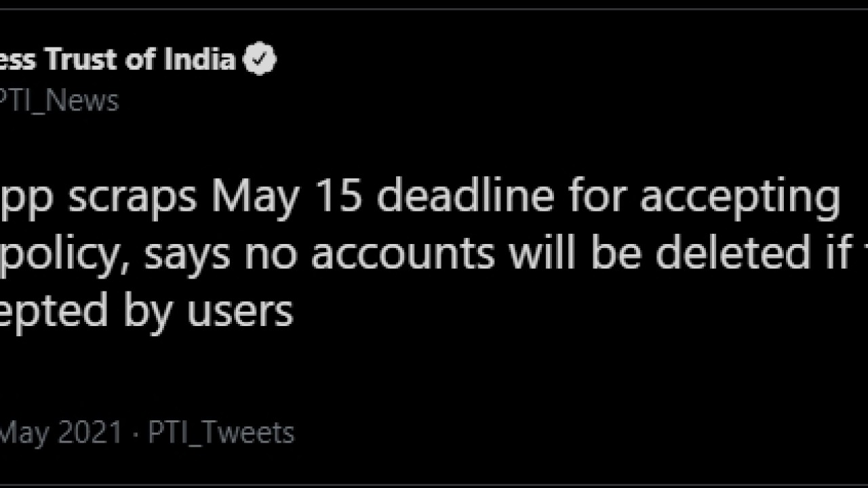This screenshot has width=868, height=488.
Task: Click the word "Trust" in the account name
Action: [85, 60]
